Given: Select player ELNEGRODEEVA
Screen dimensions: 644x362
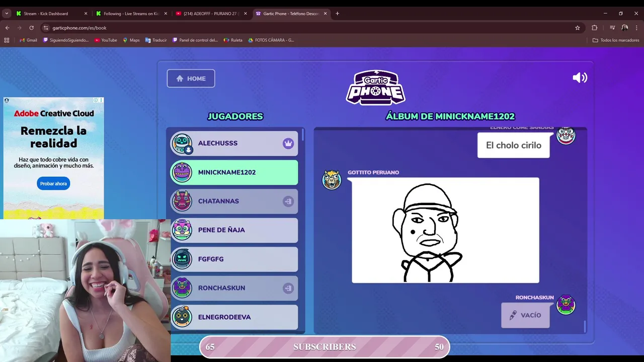Looking at the screenshot, I should tap(234, 317).
